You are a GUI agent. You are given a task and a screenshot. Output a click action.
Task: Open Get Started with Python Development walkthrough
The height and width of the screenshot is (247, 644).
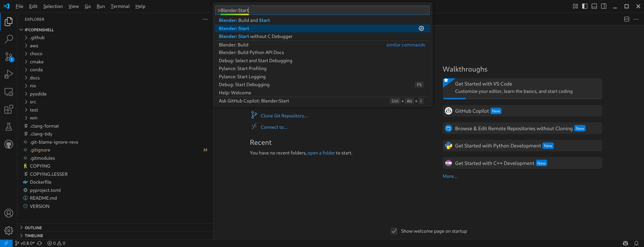[522, 146]
